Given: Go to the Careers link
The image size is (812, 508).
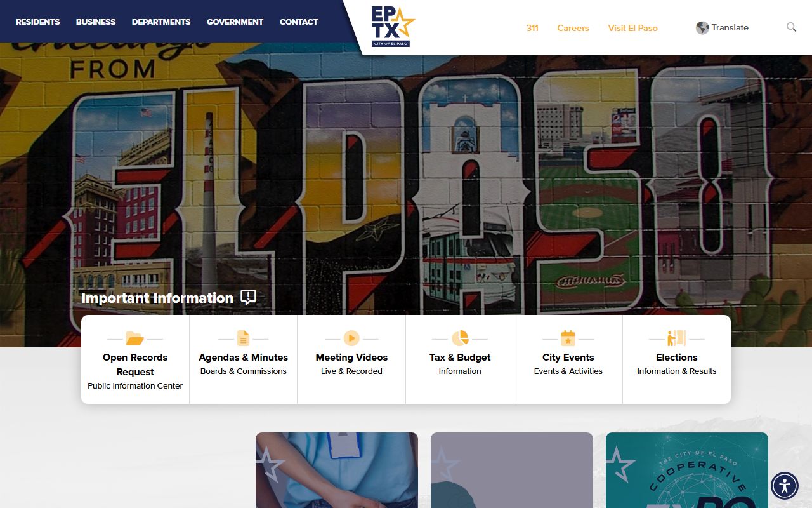Looking at the screenshot, I should click(573, 28).
